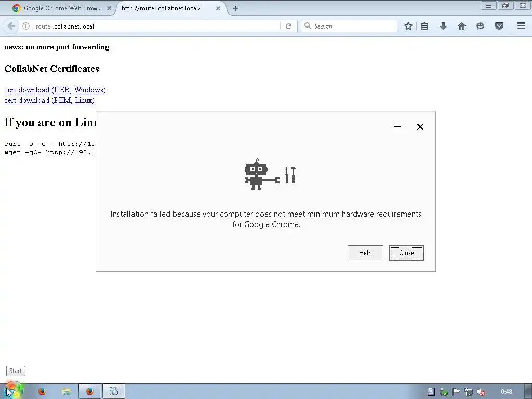The height and width of the screenshot is (399, 532).
Task: Click the Close button in the dialog
Action: [406, 253]
